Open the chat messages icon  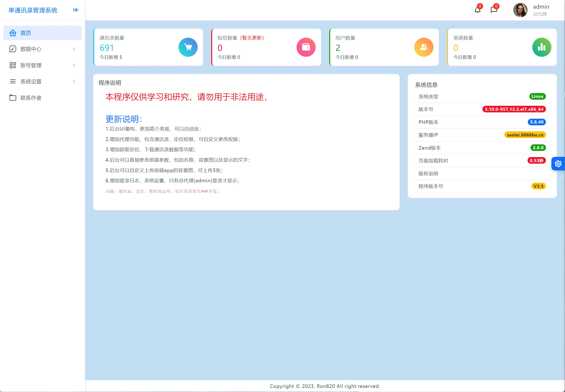(494, 10)
